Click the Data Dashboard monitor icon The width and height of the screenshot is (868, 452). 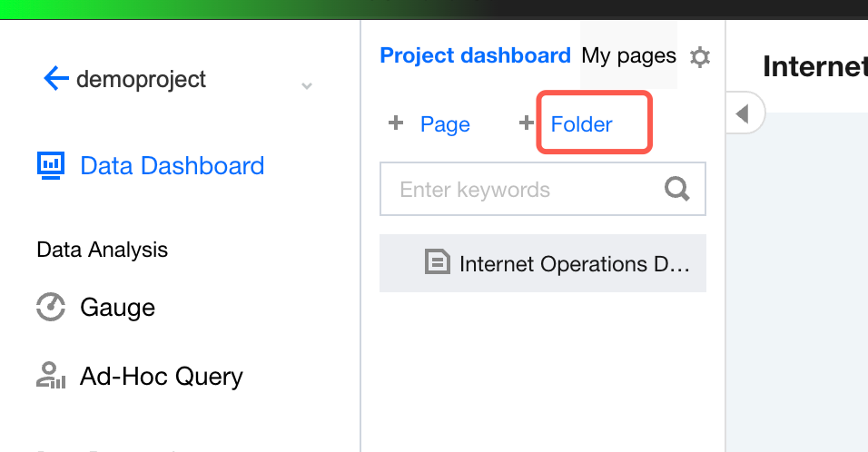[x=50, y=165]
